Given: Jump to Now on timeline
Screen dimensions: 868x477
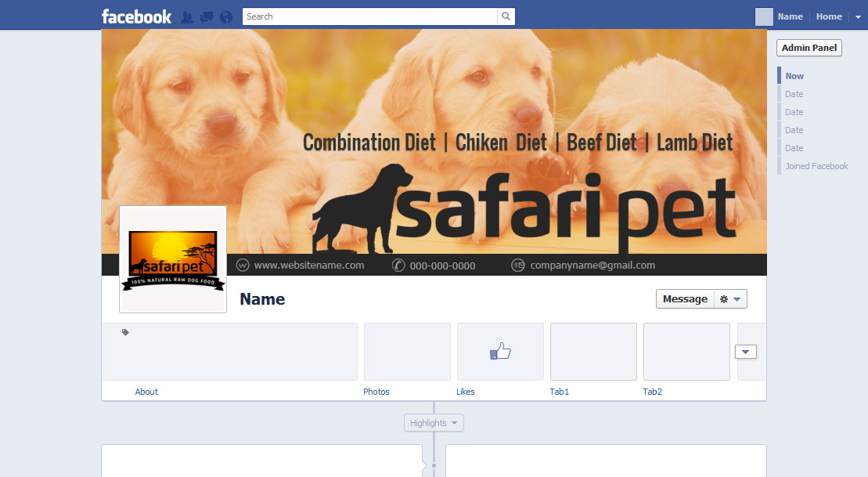Looking at the screenshot, I should tap(794, 76).
